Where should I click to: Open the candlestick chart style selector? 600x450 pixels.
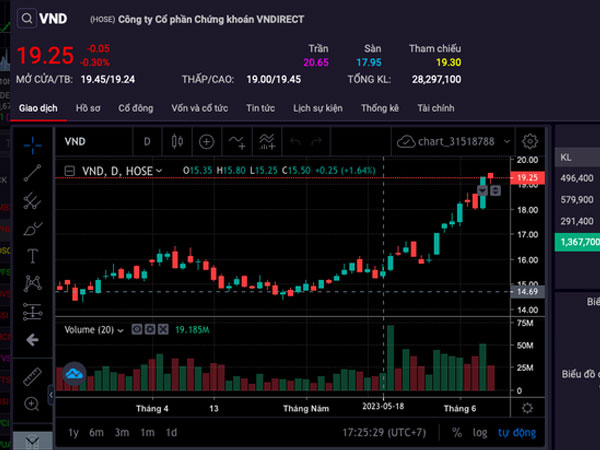(x=177, y=142)
